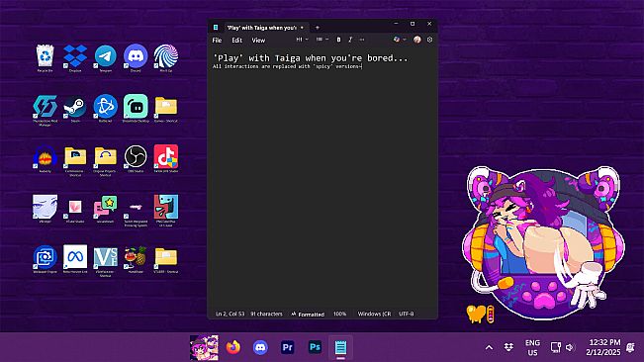
Task: Open more formatting options ellipsis
Action: 362,40
